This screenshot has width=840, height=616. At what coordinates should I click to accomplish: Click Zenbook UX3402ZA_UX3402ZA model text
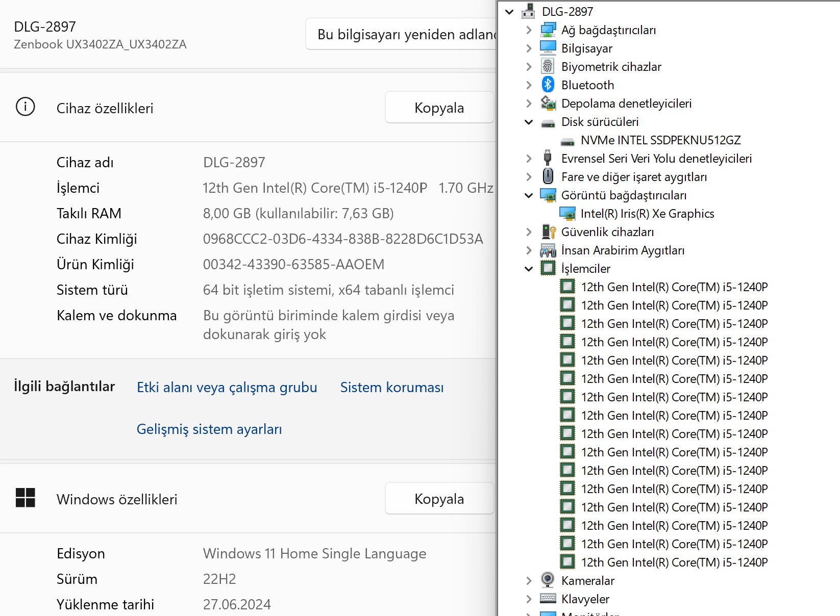point(100,44)
